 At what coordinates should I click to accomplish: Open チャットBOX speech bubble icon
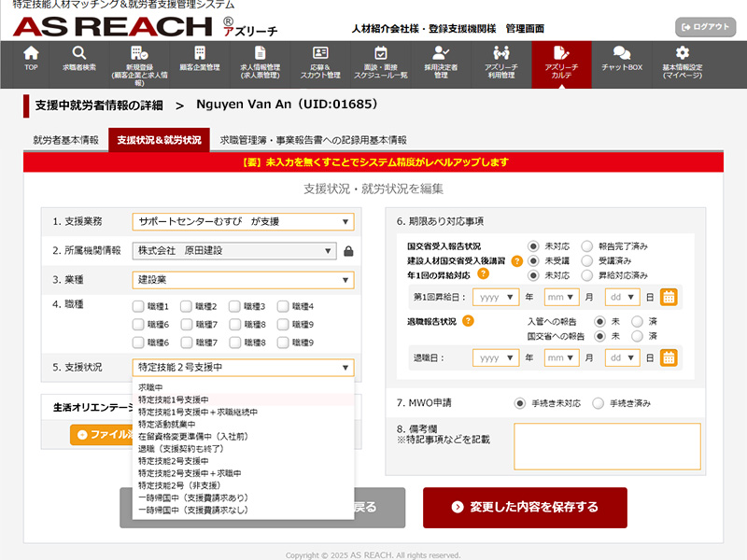click(622, 52)
